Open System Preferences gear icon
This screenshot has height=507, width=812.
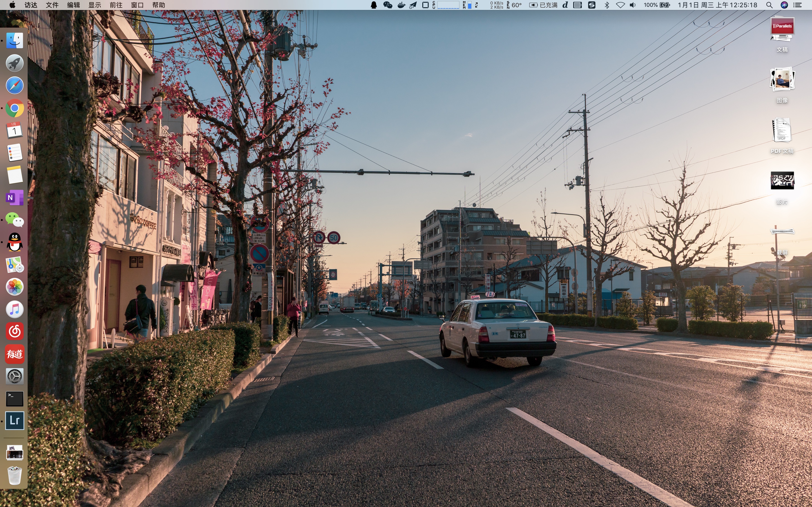click(x=14, y=376)
